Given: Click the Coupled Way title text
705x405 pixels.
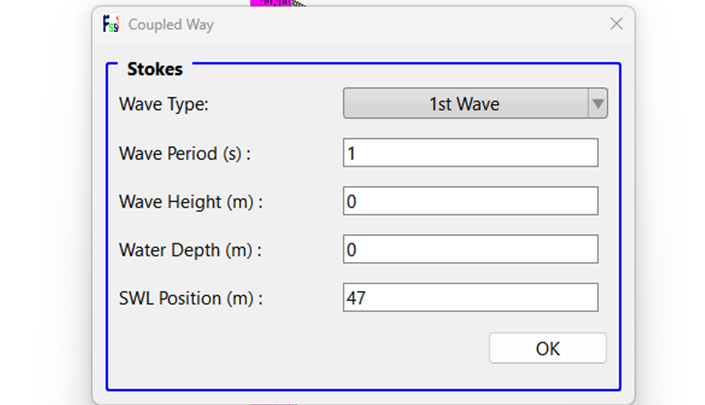Looking at the screenshot, I should [x=171, y=25].
